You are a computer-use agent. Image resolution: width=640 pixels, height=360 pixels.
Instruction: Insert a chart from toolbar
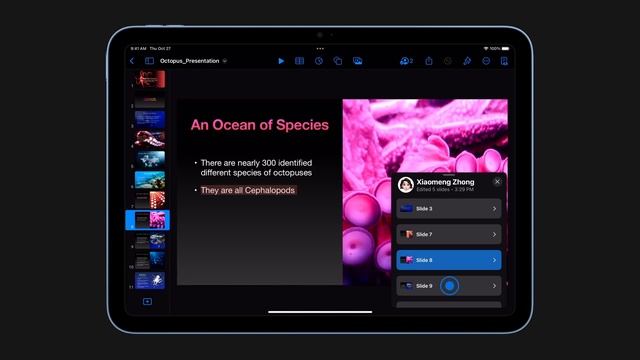tap(319, 61)
